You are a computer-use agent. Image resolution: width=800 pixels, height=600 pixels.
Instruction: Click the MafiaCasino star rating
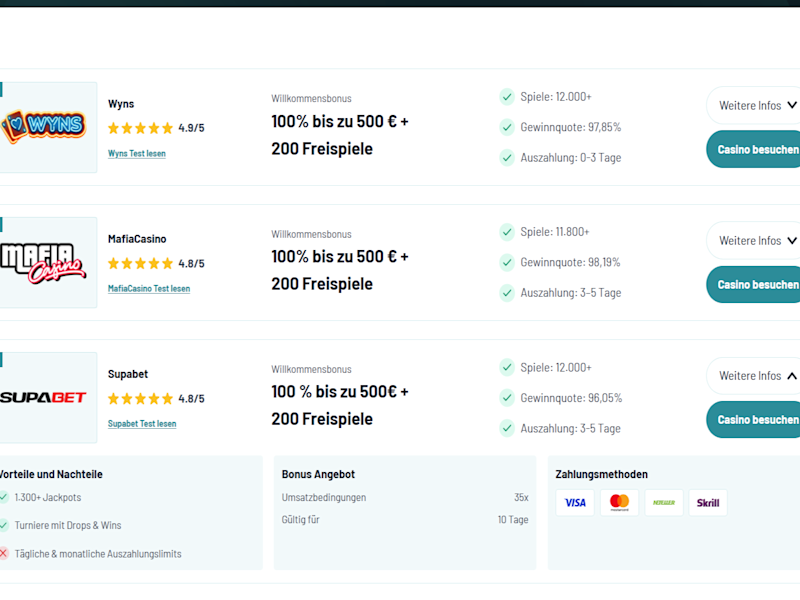[140, 264]
